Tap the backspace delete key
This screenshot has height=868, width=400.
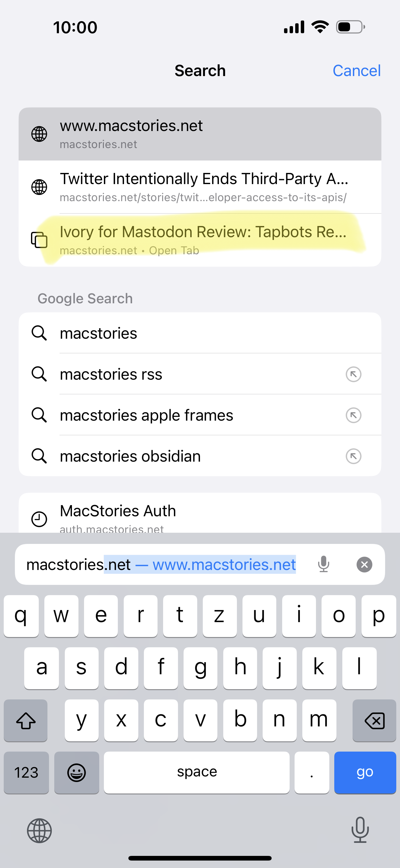tap(374, 721)
